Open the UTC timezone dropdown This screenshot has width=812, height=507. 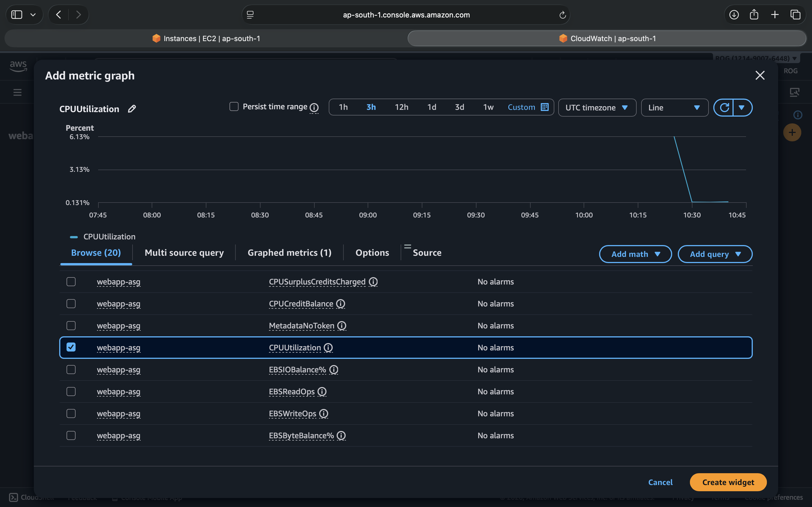597,108
